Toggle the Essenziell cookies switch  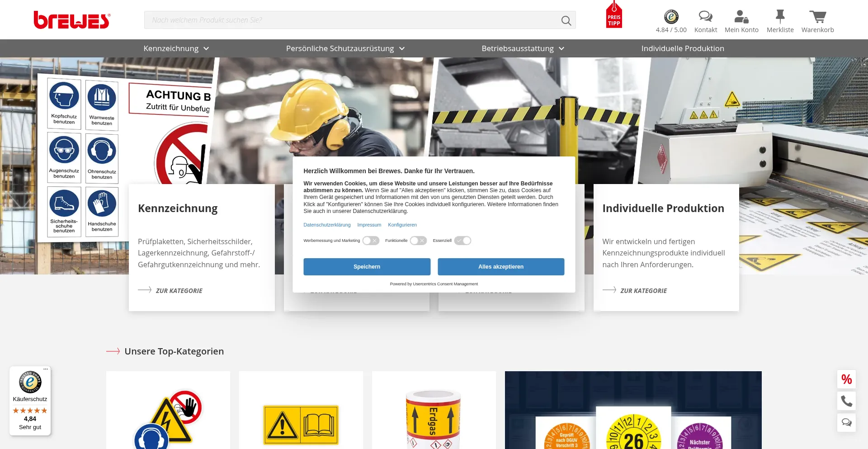click(x=462, y=241)
